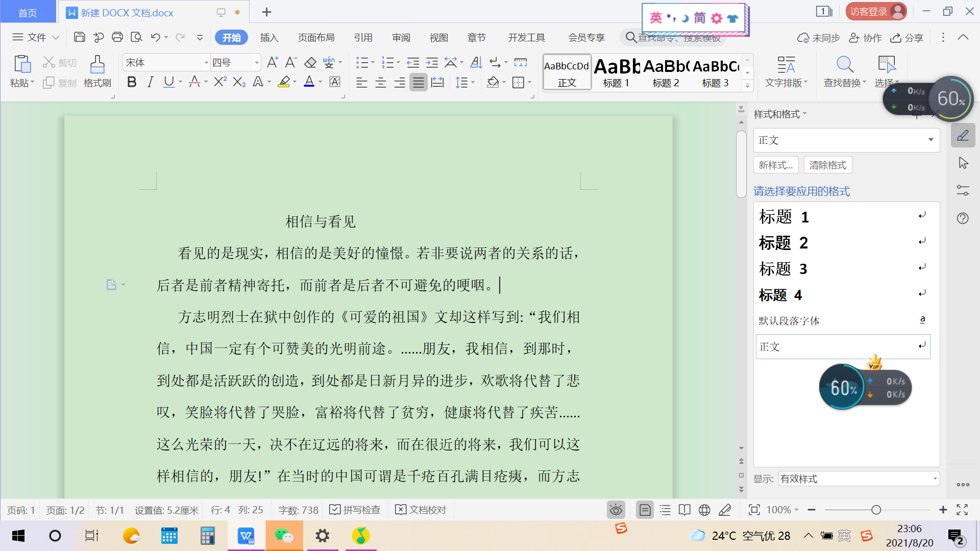Screen dimensions: 980x551
Task: Center-align the paragraph text
Action: [381, 83]
